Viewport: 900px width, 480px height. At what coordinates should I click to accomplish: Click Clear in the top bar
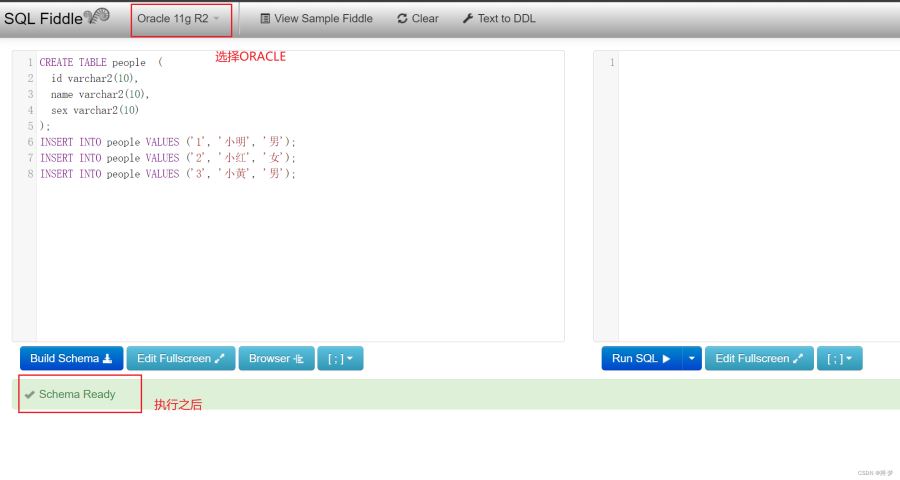pyautogui.click(x=417, y=18)
